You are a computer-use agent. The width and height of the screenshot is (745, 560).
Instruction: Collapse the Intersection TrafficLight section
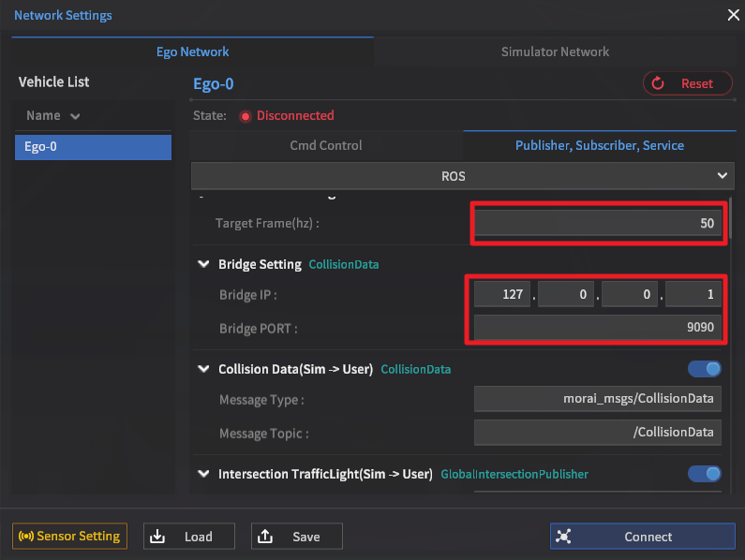203,475
